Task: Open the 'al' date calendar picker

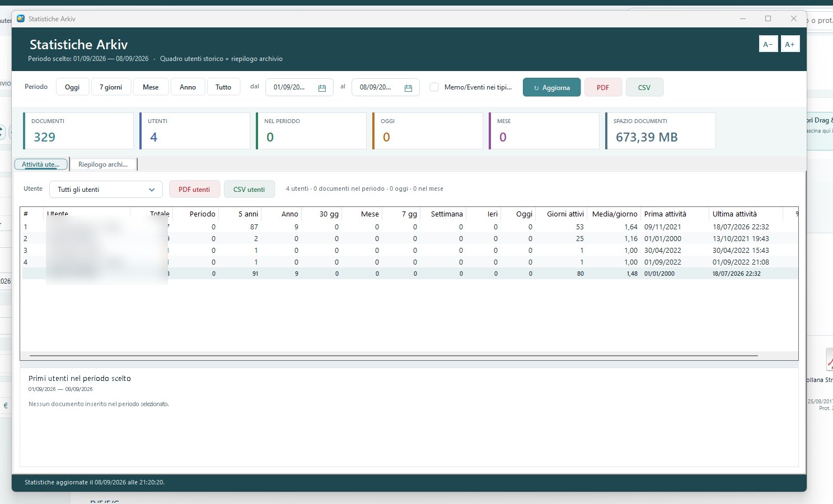Action: click(408, 88)
